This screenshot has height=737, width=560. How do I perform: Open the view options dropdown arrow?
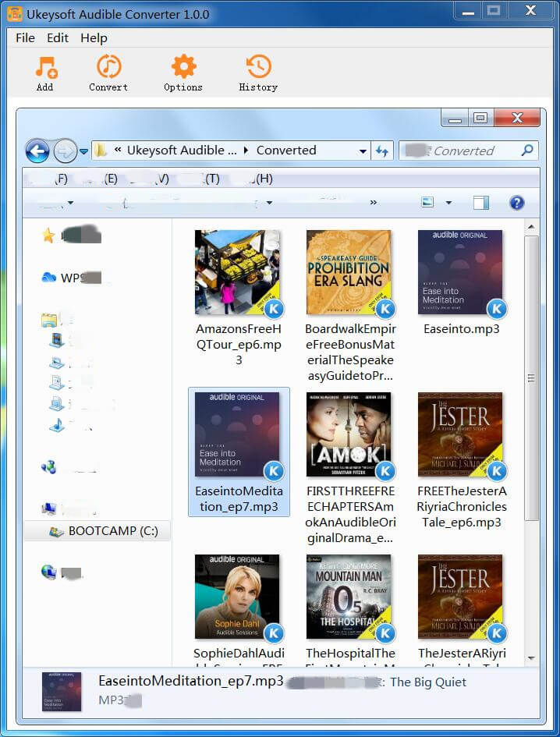[448, 203]
